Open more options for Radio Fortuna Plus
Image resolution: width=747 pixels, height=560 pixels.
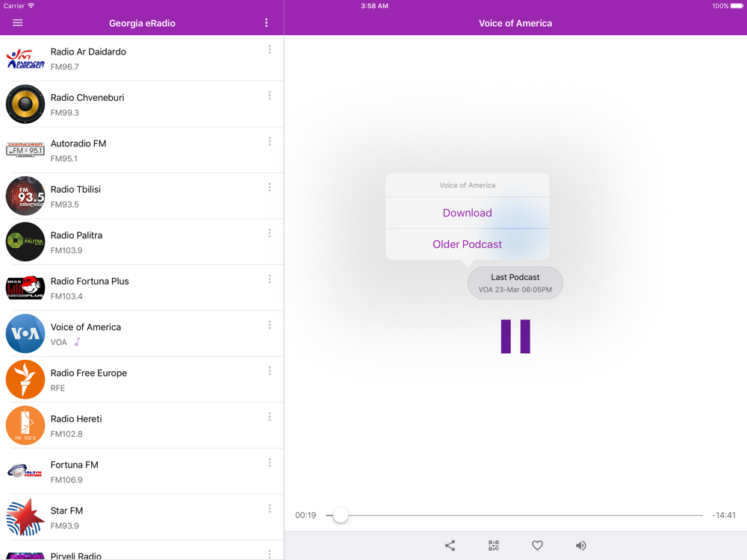tap(270, 279)
